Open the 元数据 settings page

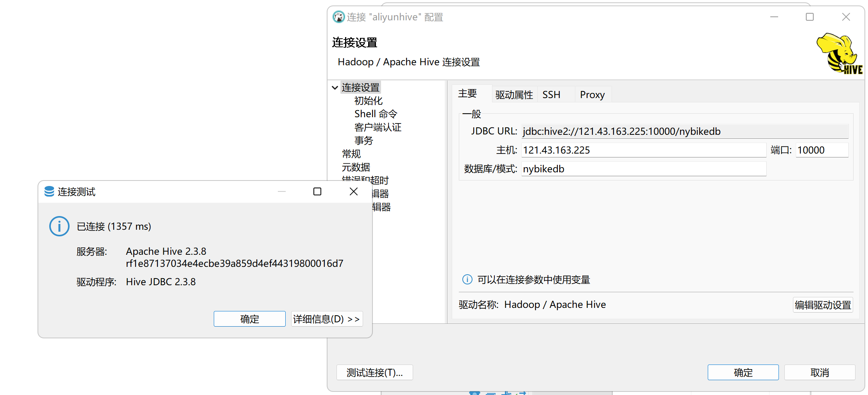[356, 167]
